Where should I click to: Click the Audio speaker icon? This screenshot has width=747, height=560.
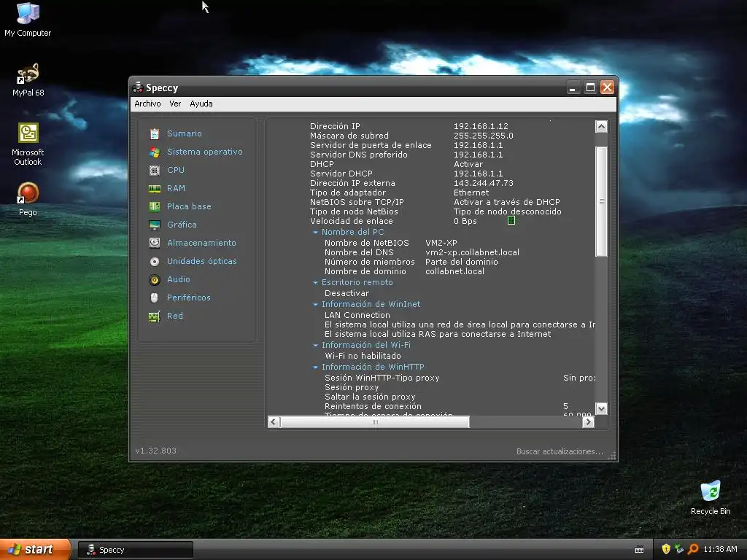pyautogui.click(x=155, y=279)
